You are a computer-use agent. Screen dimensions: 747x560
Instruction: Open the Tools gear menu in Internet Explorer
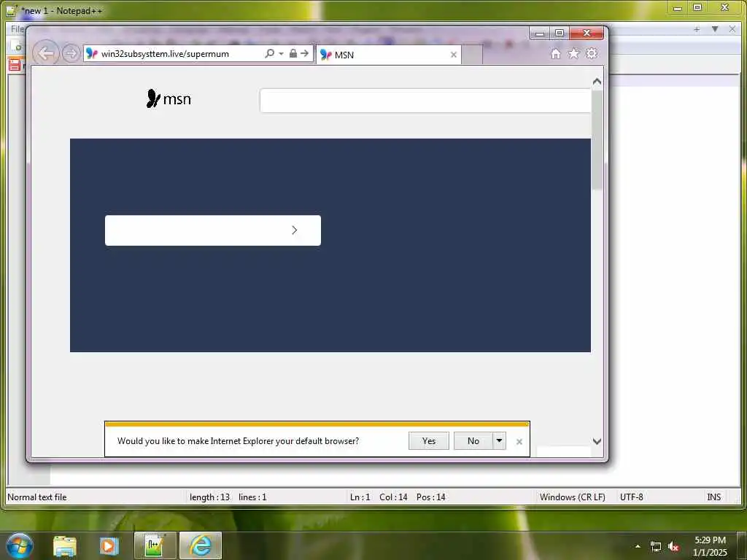coord(591,53)
